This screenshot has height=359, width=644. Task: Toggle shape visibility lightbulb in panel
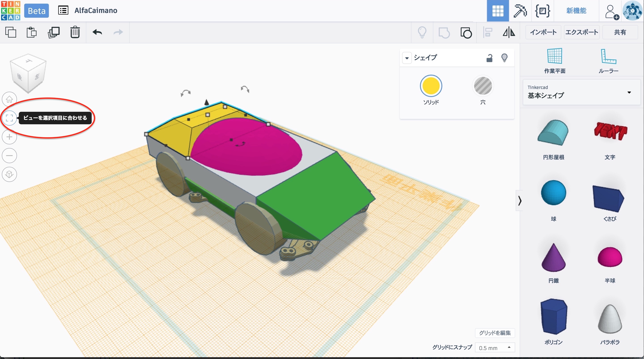coord(504,58)
